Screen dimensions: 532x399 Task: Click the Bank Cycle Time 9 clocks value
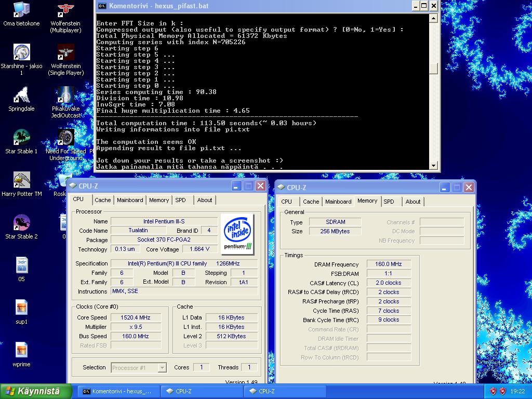pos(389,320)
